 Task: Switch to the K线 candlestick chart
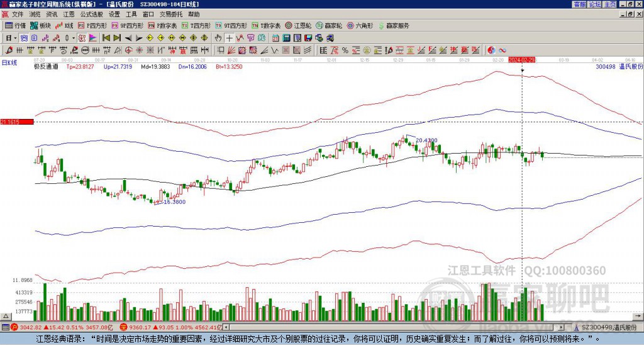click(65, 25)
